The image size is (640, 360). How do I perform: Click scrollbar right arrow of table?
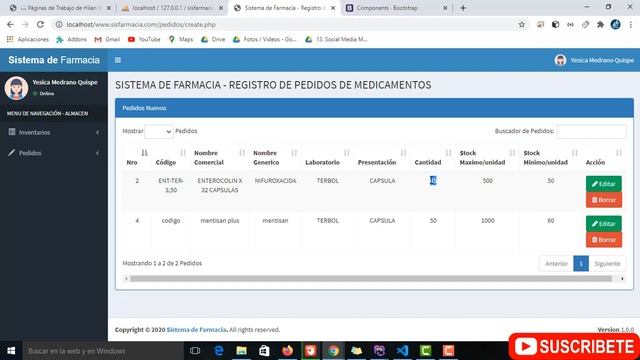(x=622, y=279)
